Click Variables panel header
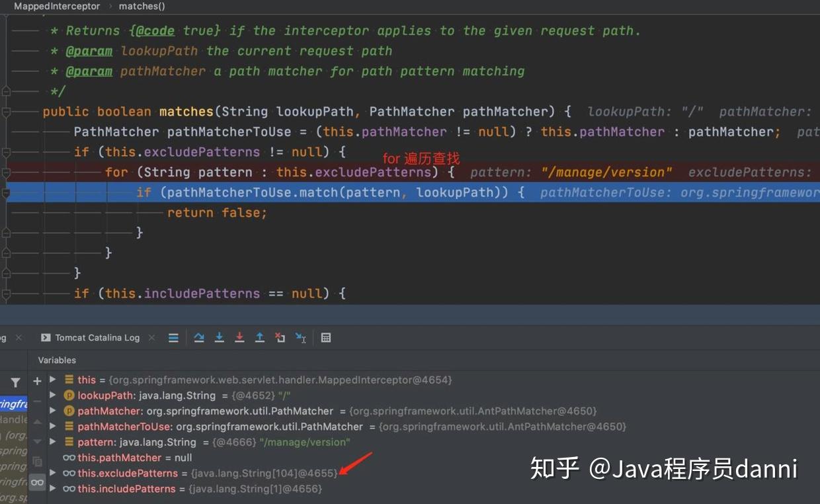This screenshot has width=820, height=504. (x=57, y=360)
